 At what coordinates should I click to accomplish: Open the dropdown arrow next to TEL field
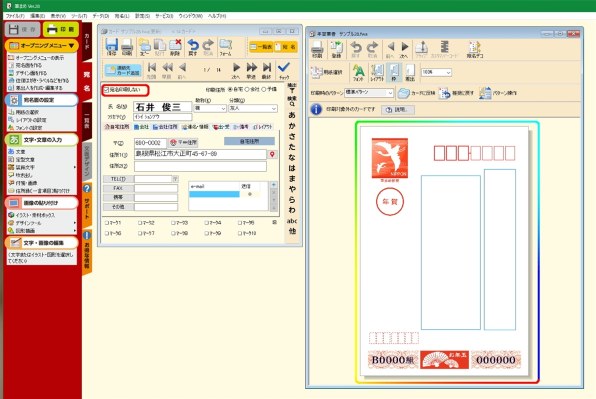pyautogui.click(x=175, y=179)
